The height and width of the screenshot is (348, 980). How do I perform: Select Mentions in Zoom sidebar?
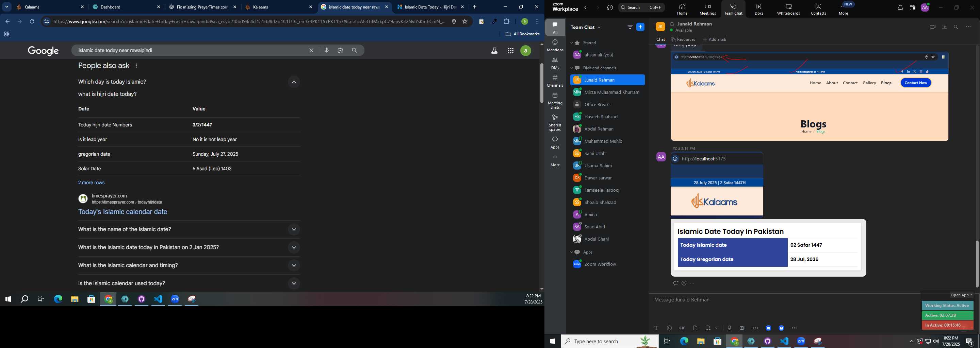click(555, 45)
